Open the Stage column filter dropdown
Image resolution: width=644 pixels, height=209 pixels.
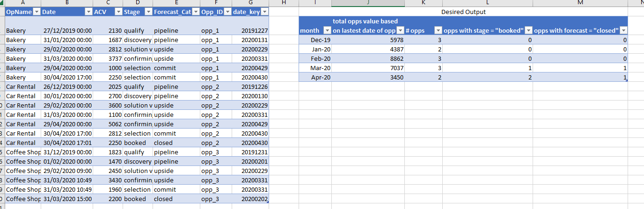(x=148, y=12)
